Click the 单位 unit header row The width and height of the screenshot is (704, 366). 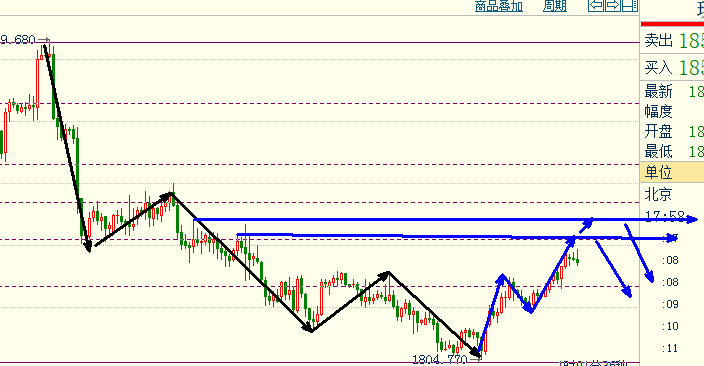672,172
